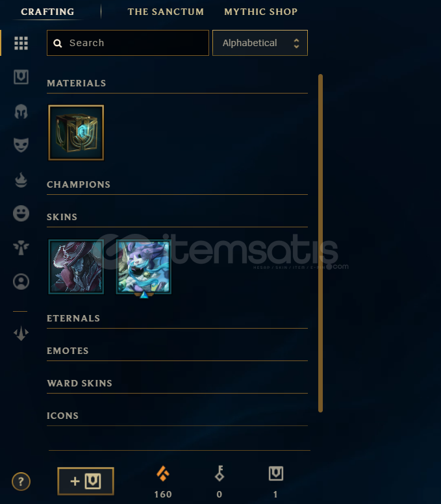
Task: Open the help question mark button
Action: 21,481
